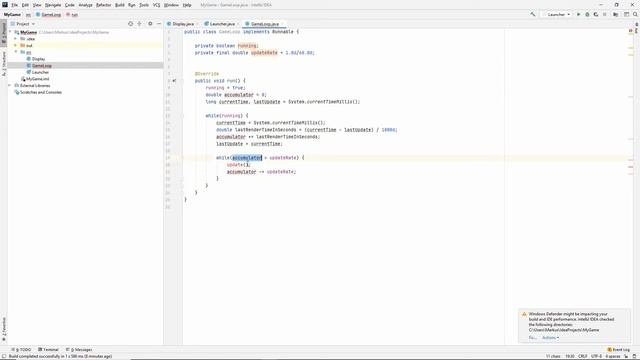The height and width of the screenshot is (360, 640).
Task: Collapse the MyGame project root
Action: tap(10, 32)
